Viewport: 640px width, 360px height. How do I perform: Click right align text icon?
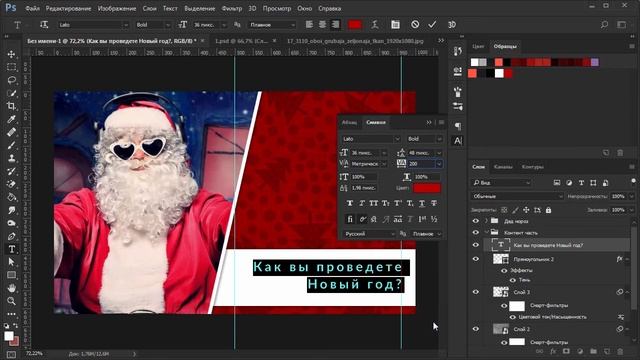[336, 24]
